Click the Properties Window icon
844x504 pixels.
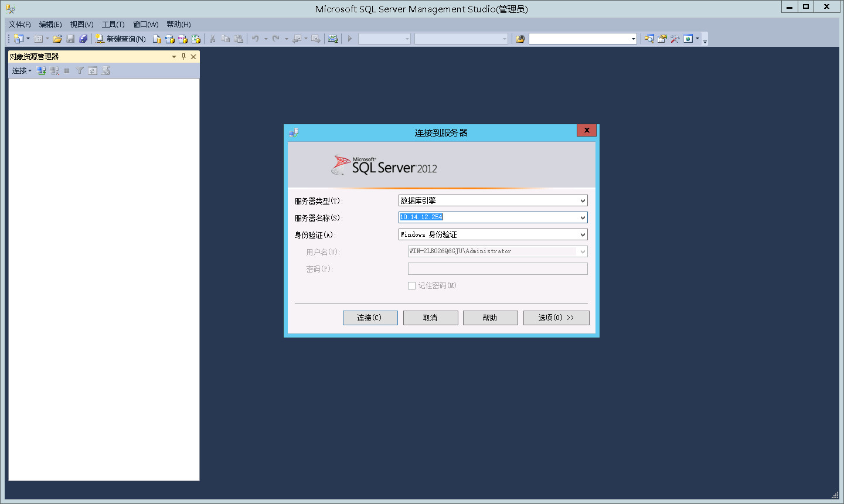pos(662,39)
